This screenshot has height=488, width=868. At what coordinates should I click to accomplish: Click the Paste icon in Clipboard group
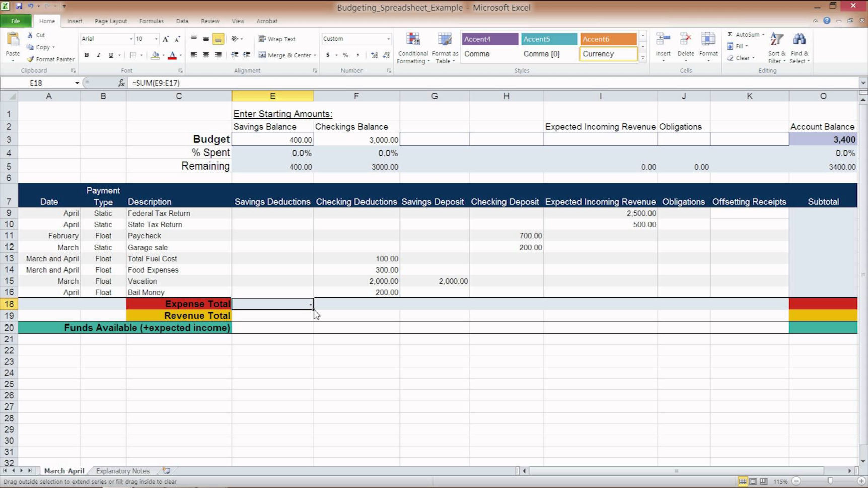pos(13,40)
